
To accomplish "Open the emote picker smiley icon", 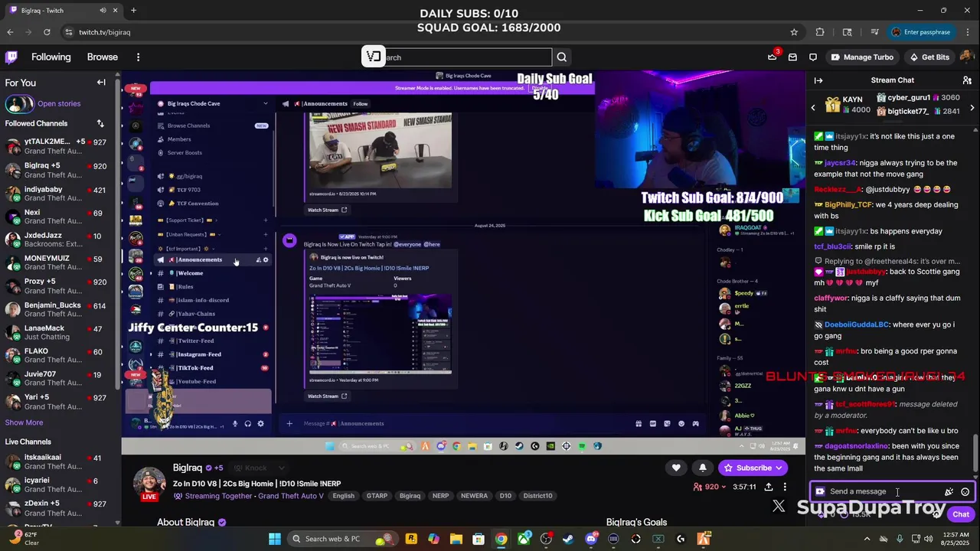I will point(965,491).
